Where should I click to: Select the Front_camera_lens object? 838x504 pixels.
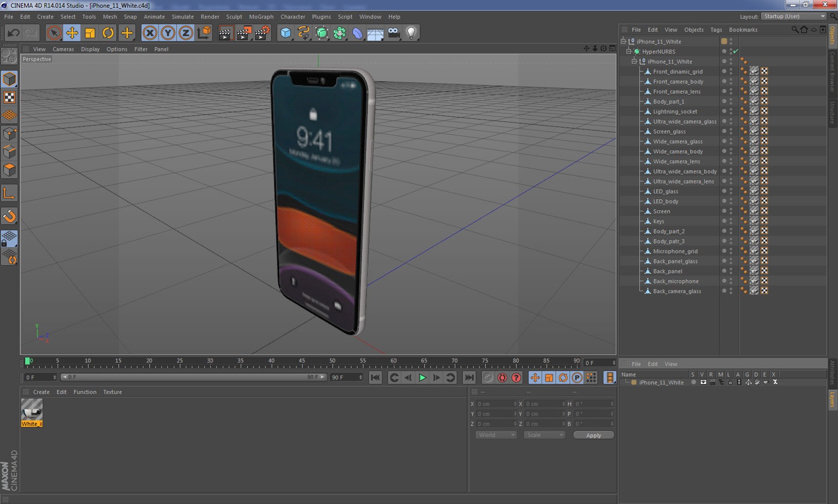tap(677, 91)
